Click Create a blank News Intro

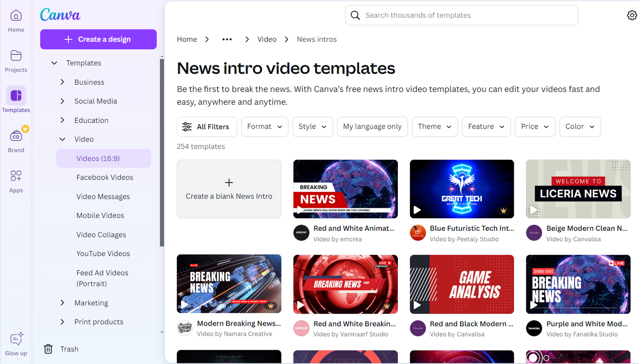(x=229, y=189)
